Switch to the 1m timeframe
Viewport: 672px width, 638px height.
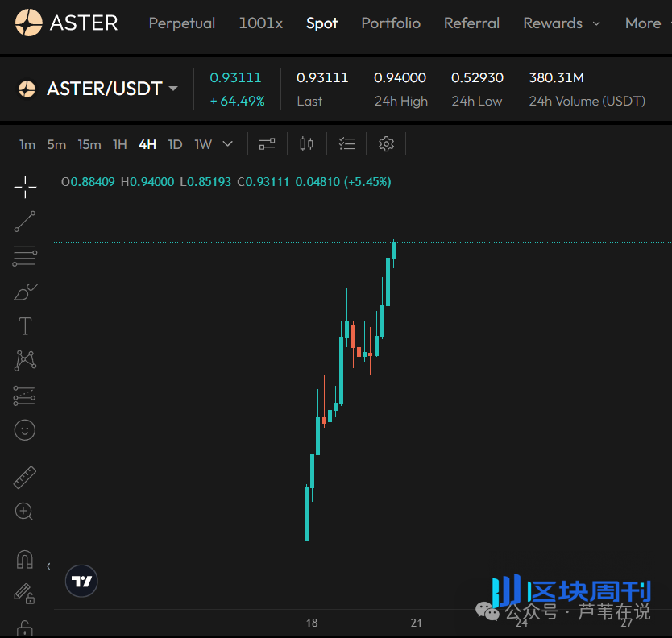[x=27, y=144]
